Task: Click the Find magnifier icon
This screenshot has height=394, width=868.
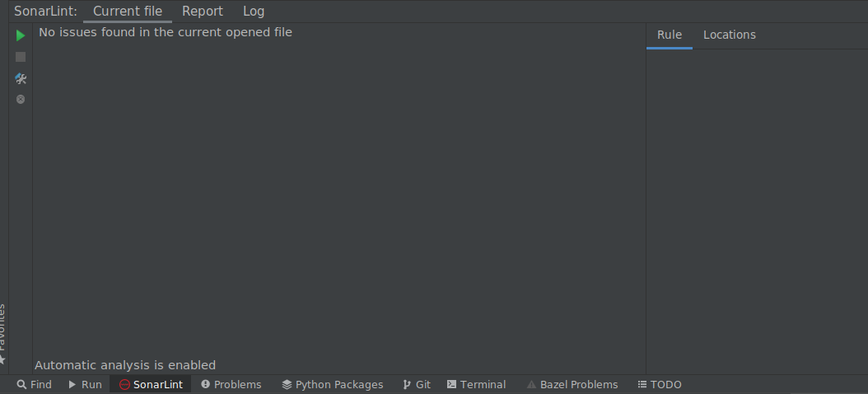Action: pos(21,385)
